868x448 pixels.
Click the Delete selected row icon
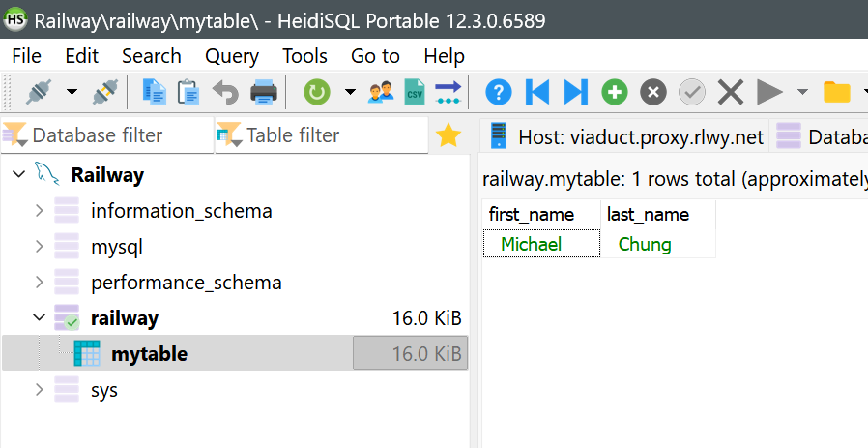pos(653,92)
